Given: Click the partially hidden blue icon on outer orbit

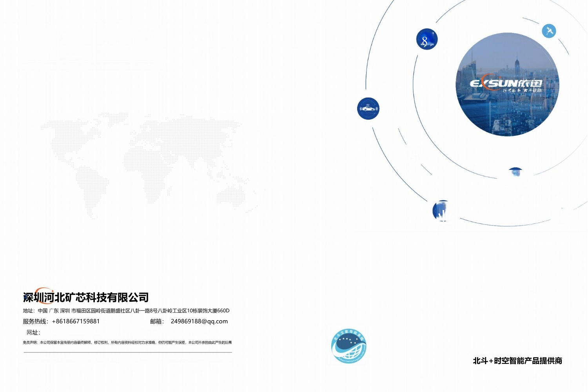Looking at the screenshot, I should click(x=441, y=211).
